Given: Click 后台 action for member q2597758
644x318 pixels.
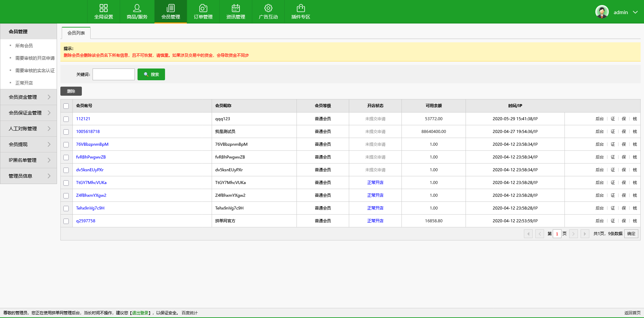Looking at the screenshot, I should (599, 221).
